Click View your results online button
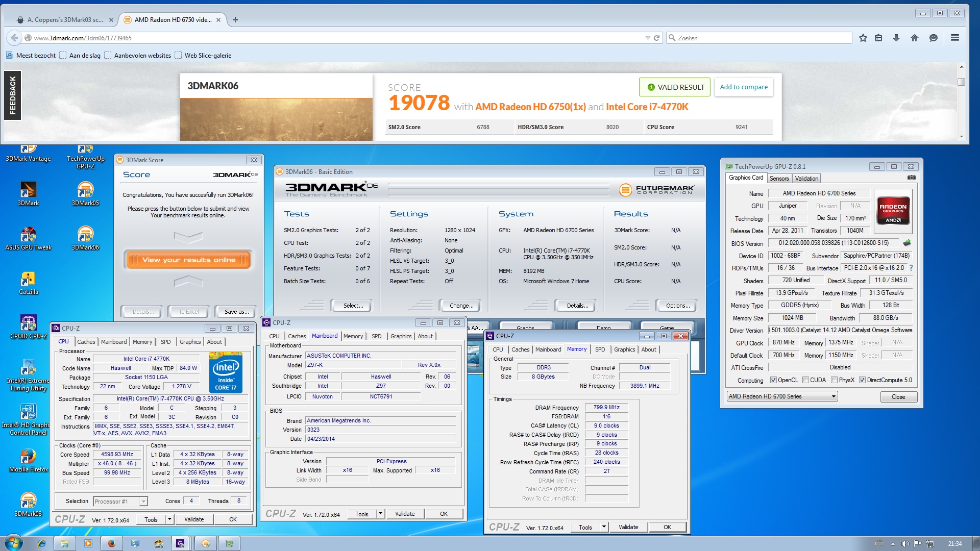This screenshot has width=980, height=551. tap(188, 260)
